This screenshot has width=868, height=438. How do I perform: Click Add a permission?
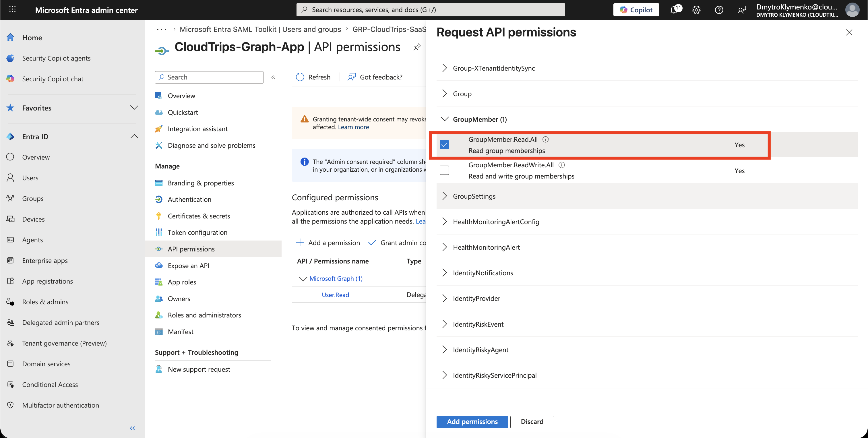click(x=328, y=243)
